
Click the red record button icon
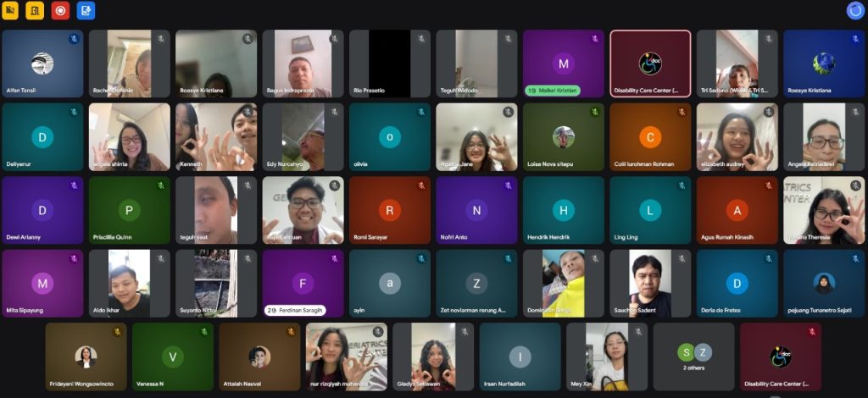pyautogui.click(x=60, y=10)
